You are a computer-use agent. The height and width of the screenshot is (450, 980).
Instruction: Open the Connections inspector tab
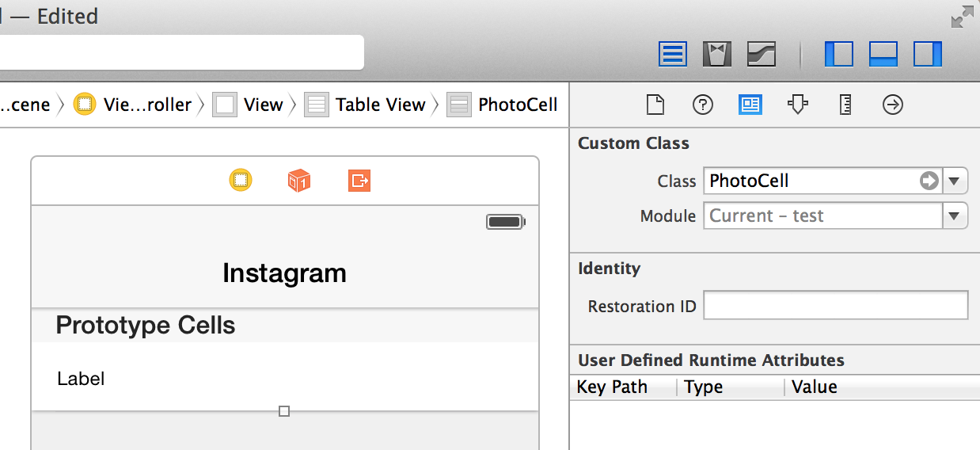[x=893, y=105]
